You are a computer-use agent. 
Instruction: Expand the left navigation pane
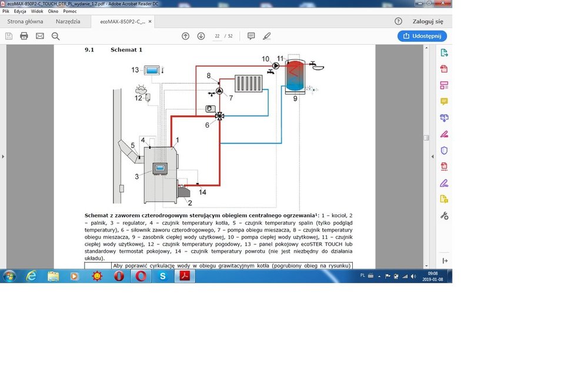[3, 157]
